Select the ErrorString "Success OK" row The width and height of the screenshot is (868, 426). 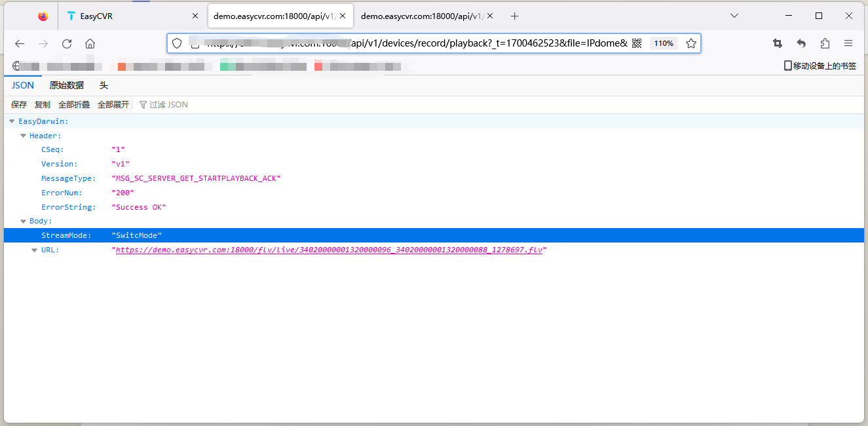pos(434,207)
